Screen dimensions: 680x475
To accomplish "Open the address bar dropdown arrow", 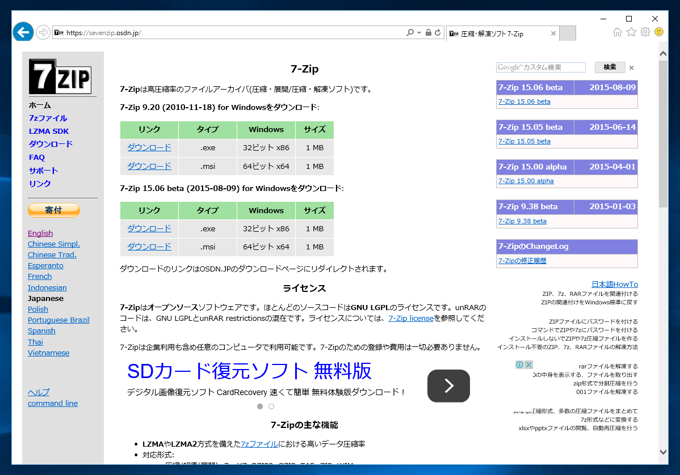I will click(x=419, y=33).
